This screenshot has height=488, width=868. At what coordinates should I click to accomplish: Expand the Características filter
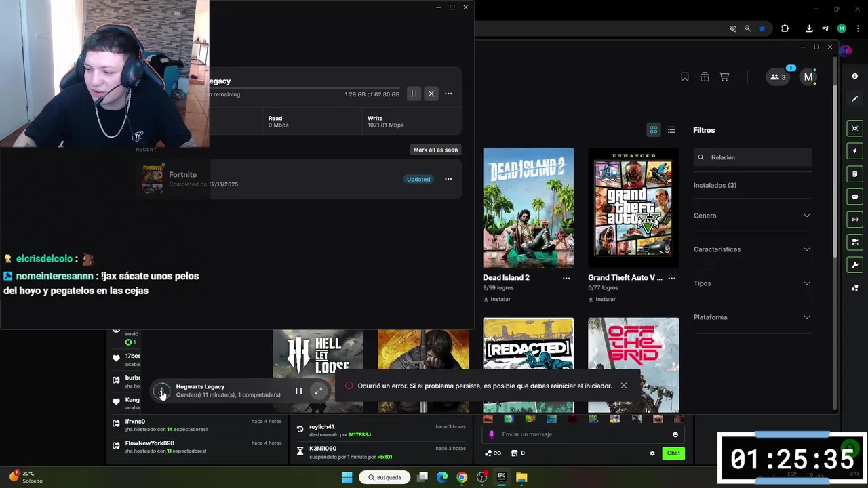(x=752, y=249)
